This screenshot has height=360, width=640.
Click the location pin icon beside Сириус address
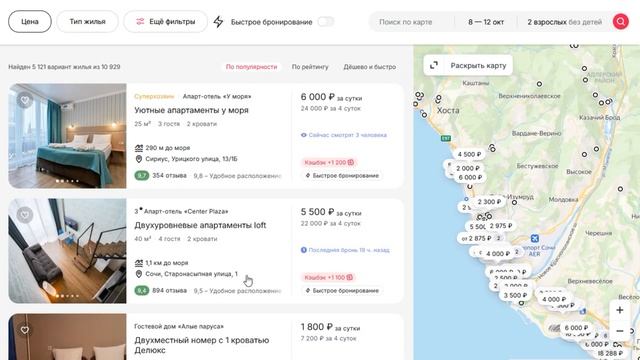click(x=139, y=159)
